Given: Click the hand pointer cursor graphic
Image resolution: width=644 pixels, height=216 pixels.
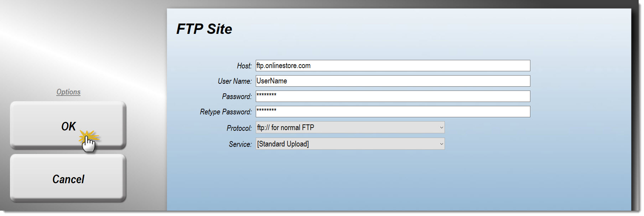Looking at the screenshot, I should (x=89, y=144).
